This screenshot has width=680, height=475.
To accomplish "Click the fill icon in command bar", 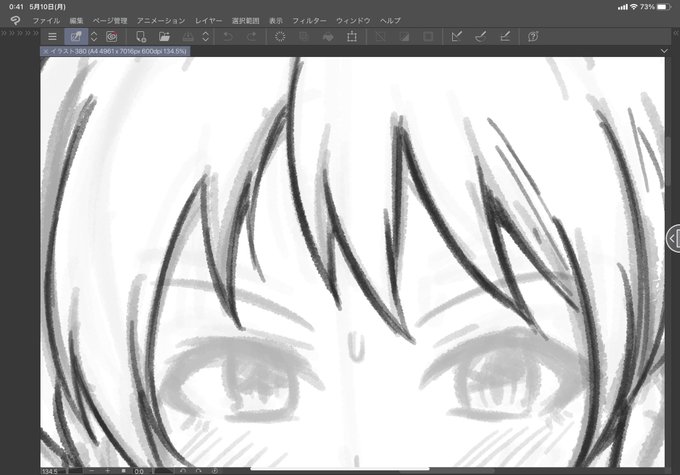I will [x=328, y=37].
